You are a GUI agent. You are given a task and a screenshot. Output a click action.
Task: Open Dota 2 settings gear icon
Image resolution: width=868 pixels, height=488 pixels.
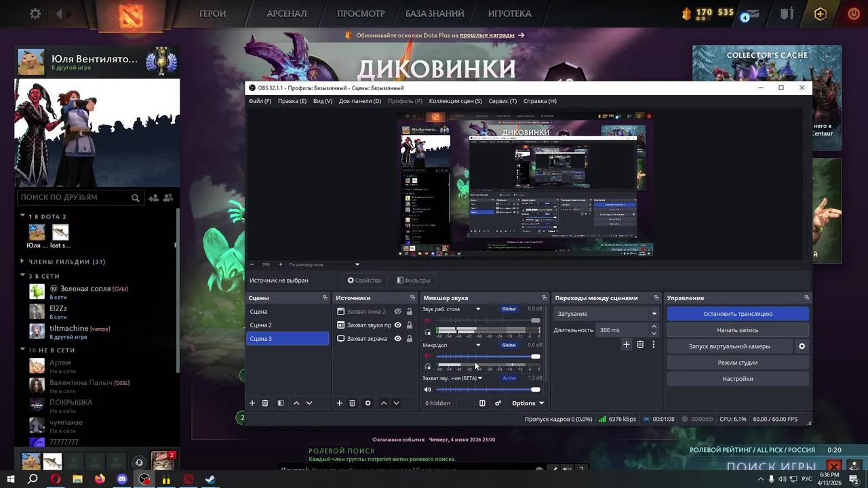pyautogui.click(x=35, y=14)
